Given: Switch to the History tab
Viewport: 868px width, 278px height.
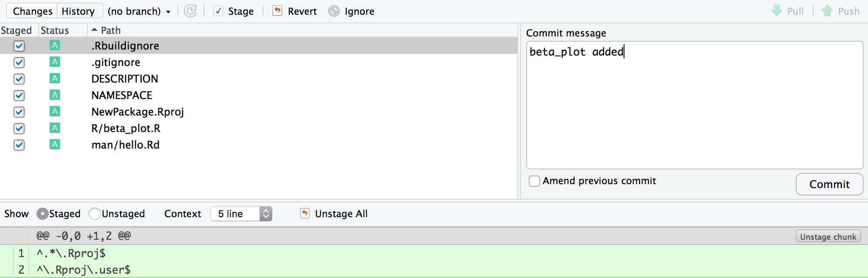Looking at the screenshot, I should pos(78,11).
